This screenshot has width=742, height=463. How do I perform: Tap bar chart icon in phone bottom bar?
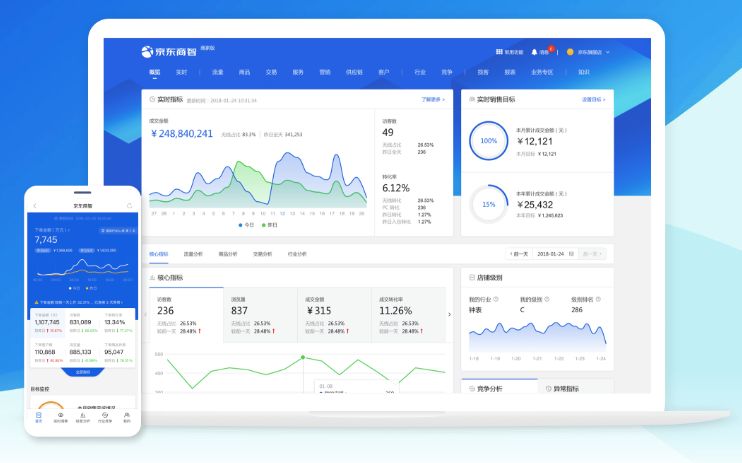[83, 417]
